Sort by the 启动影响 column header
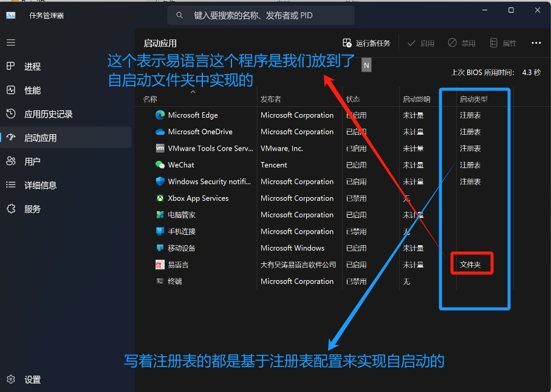Screen dimensions: 551x392 pos(416,100)
